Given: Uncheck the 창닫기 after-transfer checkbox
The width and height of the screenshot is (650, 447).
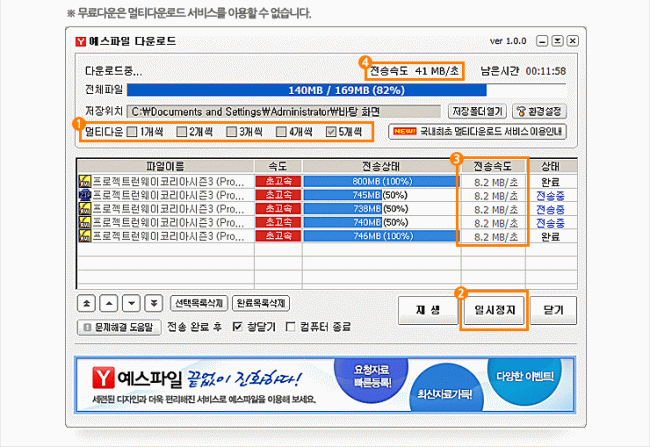Looking at the screenshot, I should pos(237,327).
